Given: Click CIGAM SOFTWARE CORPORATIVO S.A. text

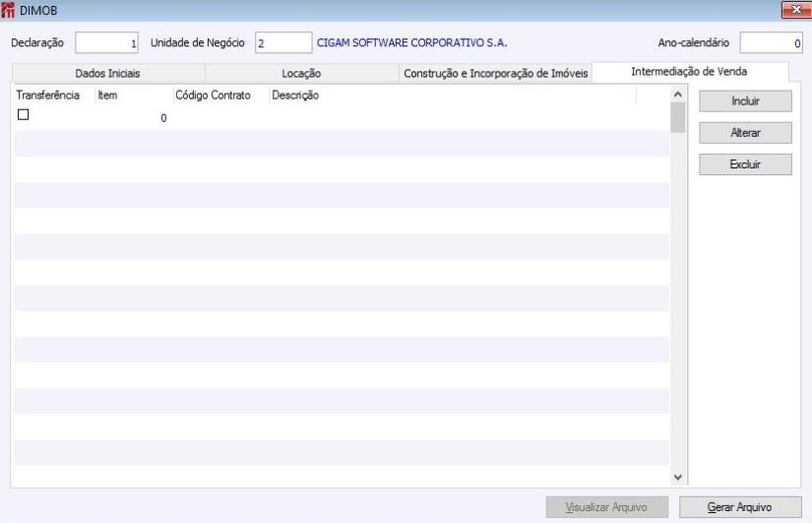Looking at the screenshot, I should click(x=411, y=43).
